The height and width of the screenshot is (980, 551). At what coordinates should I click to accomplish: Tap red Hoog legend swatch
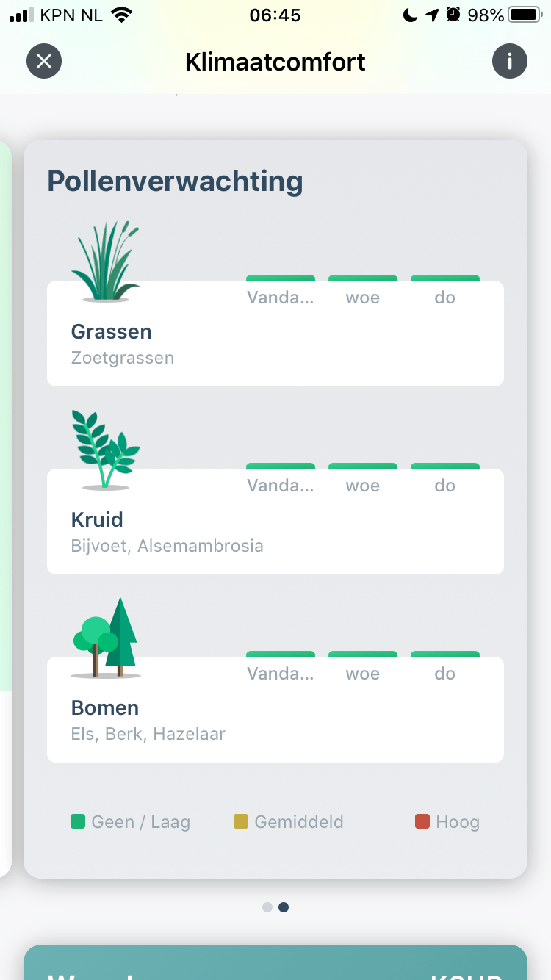[x=422, y=821]
